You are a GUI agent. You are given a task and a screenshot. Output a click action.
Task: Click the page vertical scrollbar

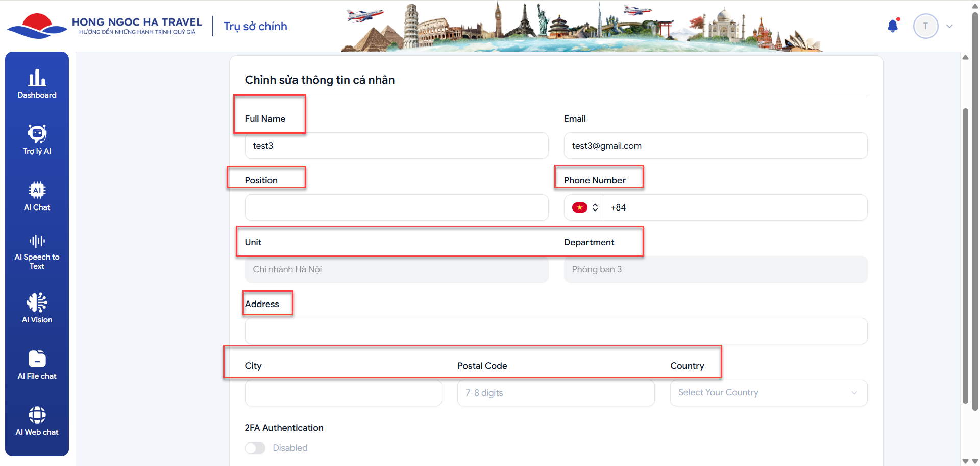(x=965, y=255)
